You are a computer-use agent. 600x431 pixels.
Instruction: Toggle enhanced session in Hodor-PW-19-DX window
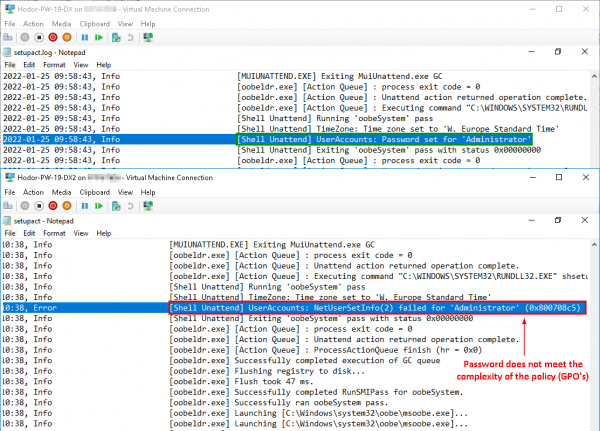[148, 38]
